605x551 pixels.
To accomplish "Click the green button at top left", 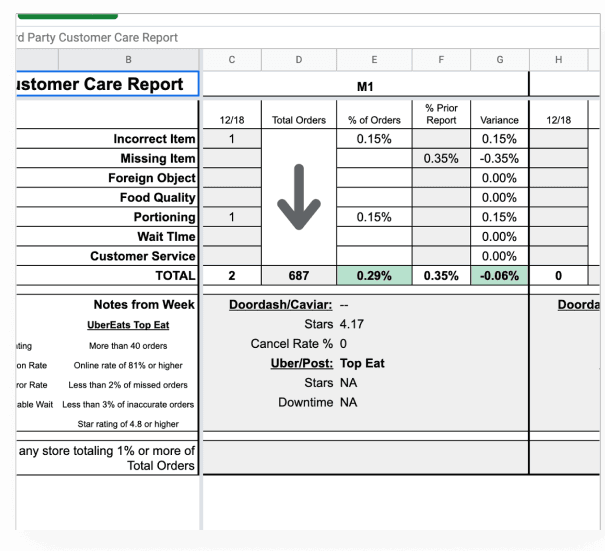I will (x=67, y=15).
